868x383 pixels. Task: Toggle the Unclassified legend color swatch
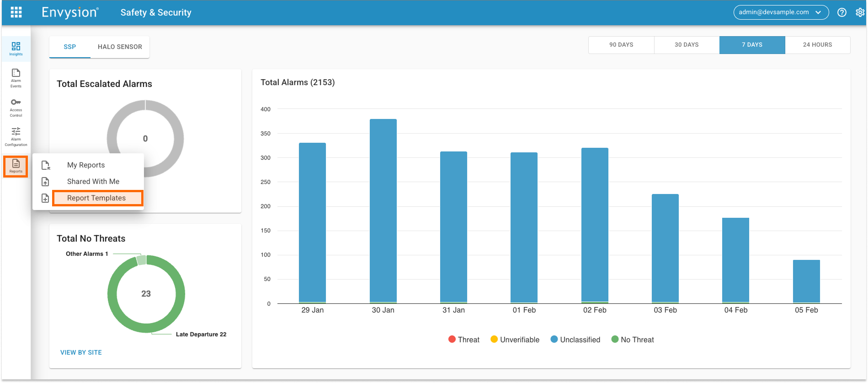coord(554,340)
